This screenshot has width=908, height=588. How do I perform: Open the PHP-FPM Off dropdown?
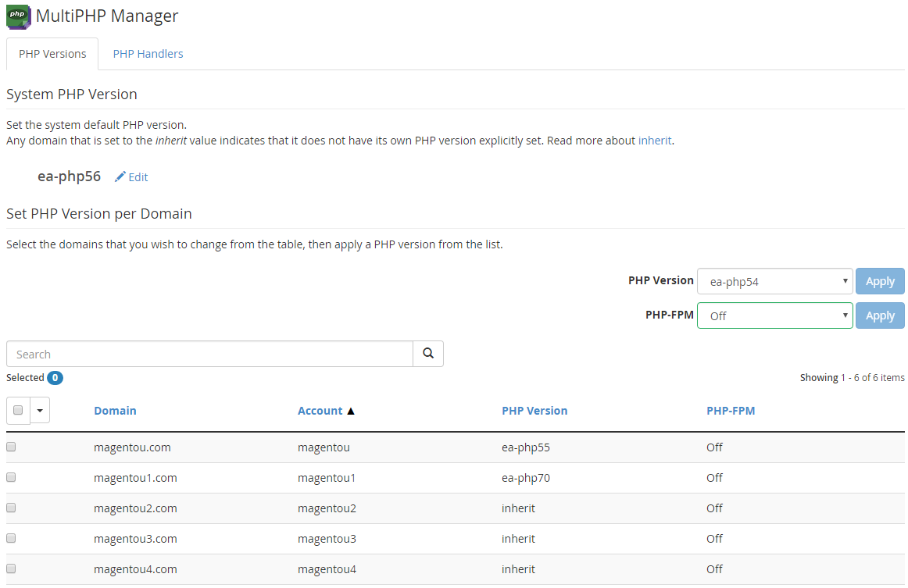[x=775, y=315]
